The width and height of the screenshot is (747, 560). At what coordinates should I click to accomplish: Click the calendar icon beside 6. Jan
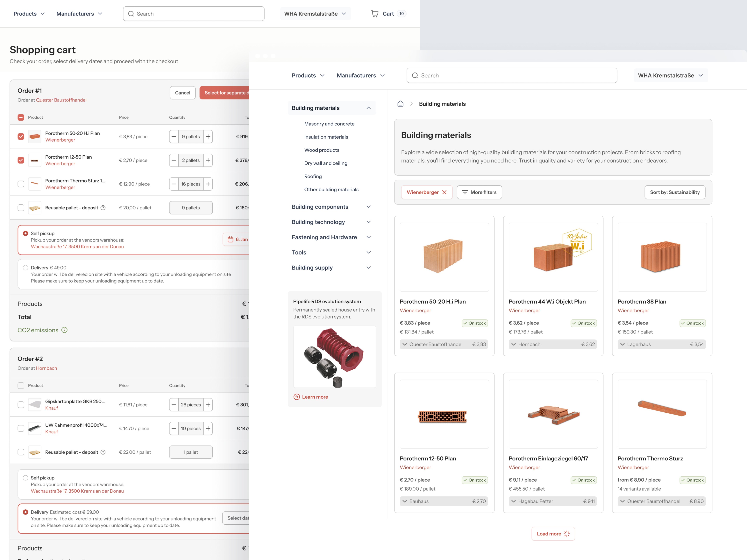(x=231, y=239)
